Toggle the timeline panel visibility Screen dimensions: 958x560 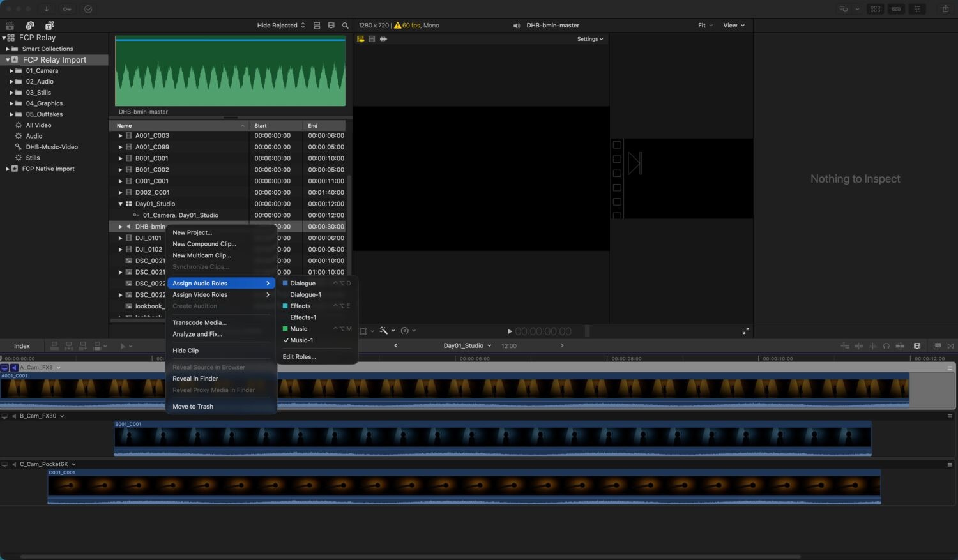(897, 9)
